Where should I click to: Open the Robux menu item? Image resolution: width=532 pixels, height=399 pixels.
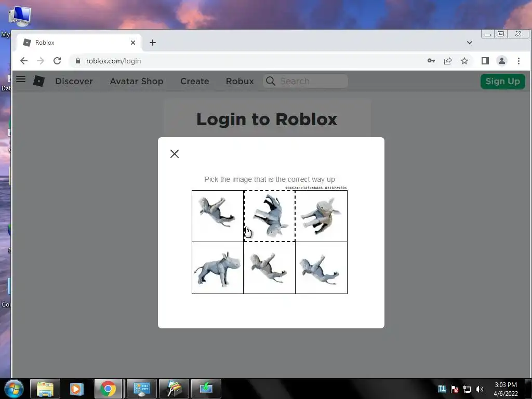click(x=240, y=81)
